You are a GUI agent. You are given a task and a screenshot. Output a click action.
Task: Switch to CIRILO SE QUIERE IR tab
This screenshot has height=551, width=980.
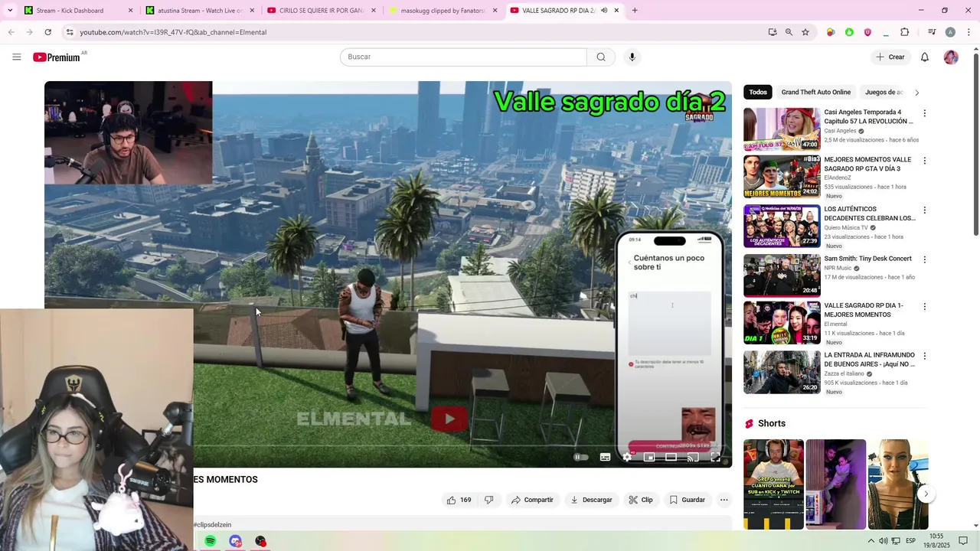[x=320, y=11]
